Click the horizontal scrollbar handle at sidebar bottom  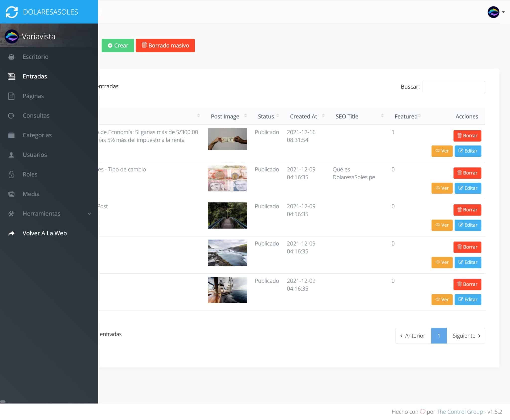[3, 402]
